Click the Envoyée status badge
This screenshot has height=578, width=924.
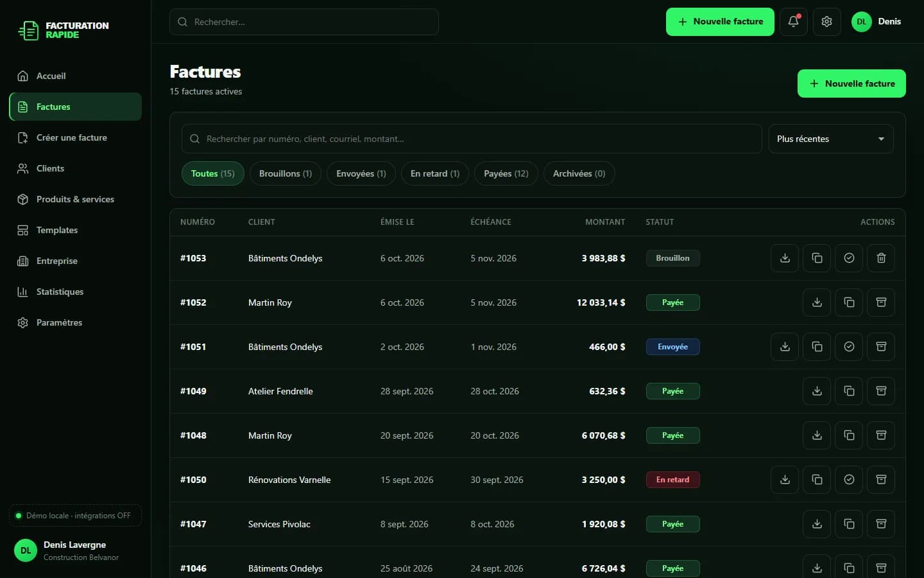672,347
